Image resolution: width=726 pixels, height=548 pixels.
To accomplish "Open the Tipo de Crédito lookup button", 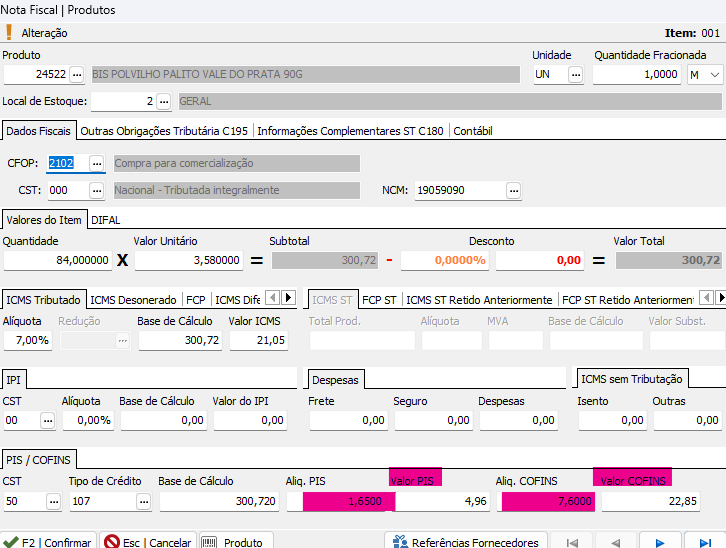I will (x=143, y=501).
